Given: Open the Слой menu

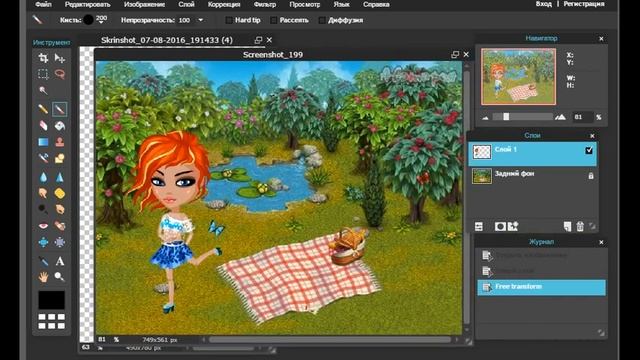Looking at the screenshot, I should coord(186,4).
